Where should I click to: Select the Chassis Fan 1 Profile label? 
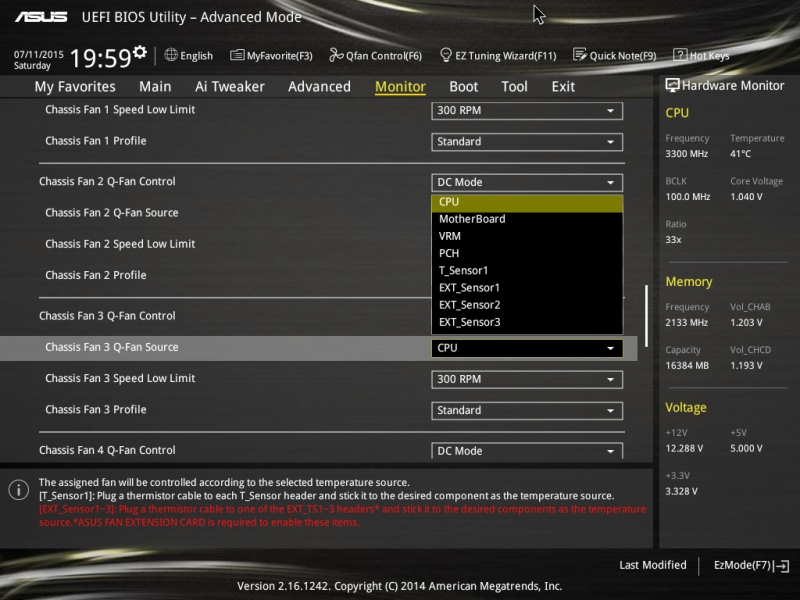(x=95, y=141)
